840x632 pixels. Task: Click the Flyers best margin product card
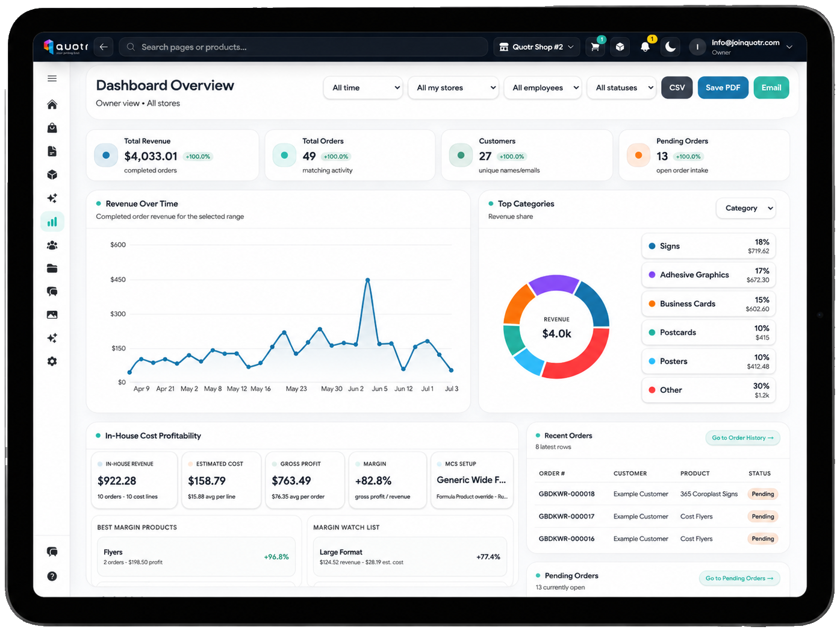coord(196,557)
